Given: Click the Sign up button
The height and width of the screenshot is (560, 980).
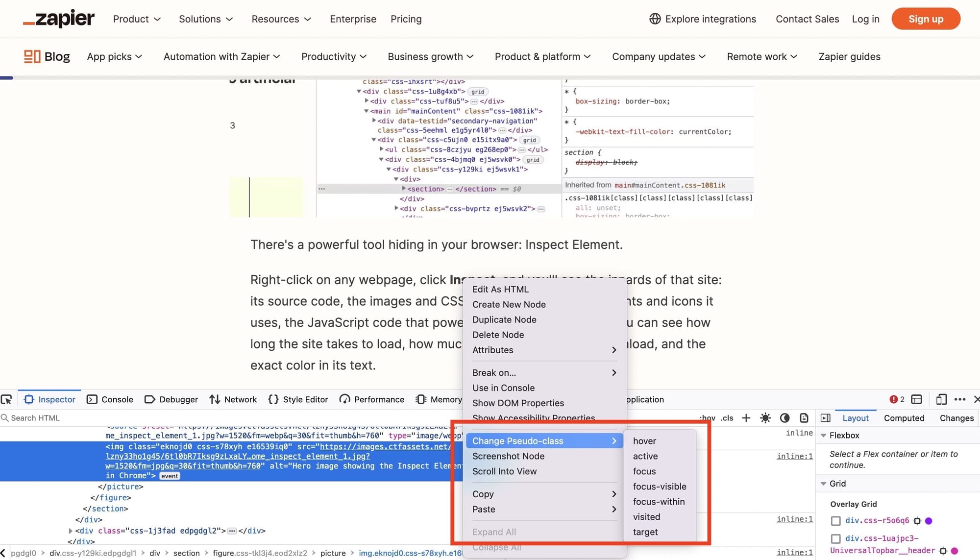Looking at the screenshot, I should 926,19.
